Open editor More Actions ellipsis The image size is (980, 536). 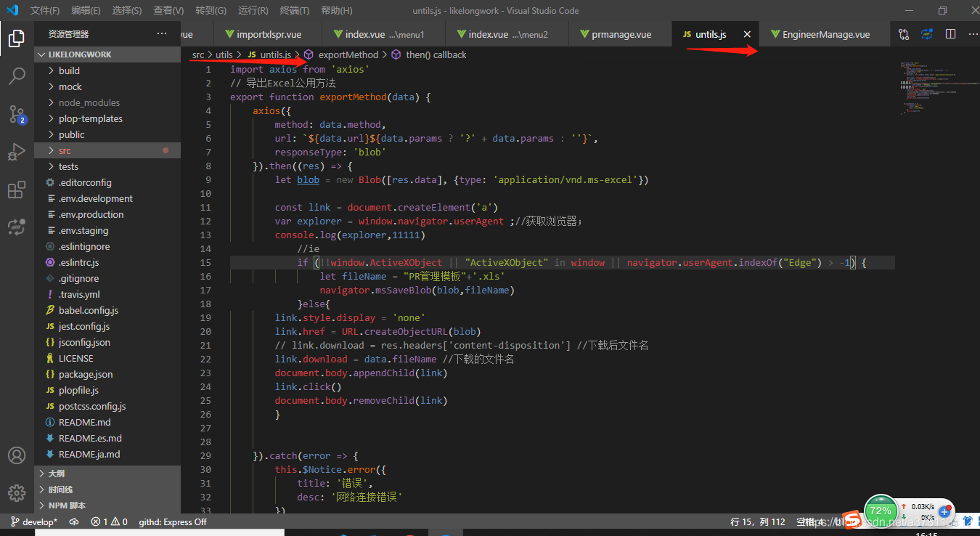[973, 34]
